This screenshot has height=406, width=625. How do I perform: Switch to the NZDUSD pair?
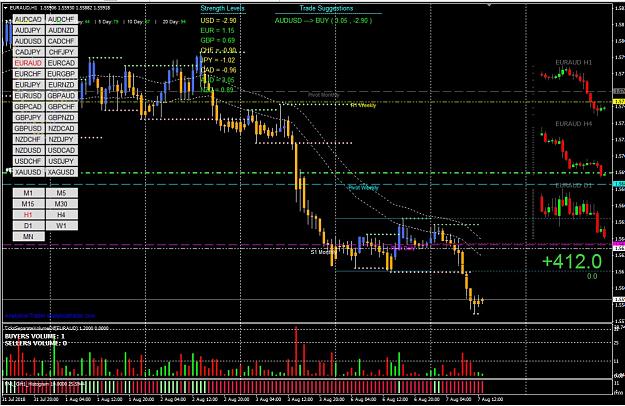(28, 150)
